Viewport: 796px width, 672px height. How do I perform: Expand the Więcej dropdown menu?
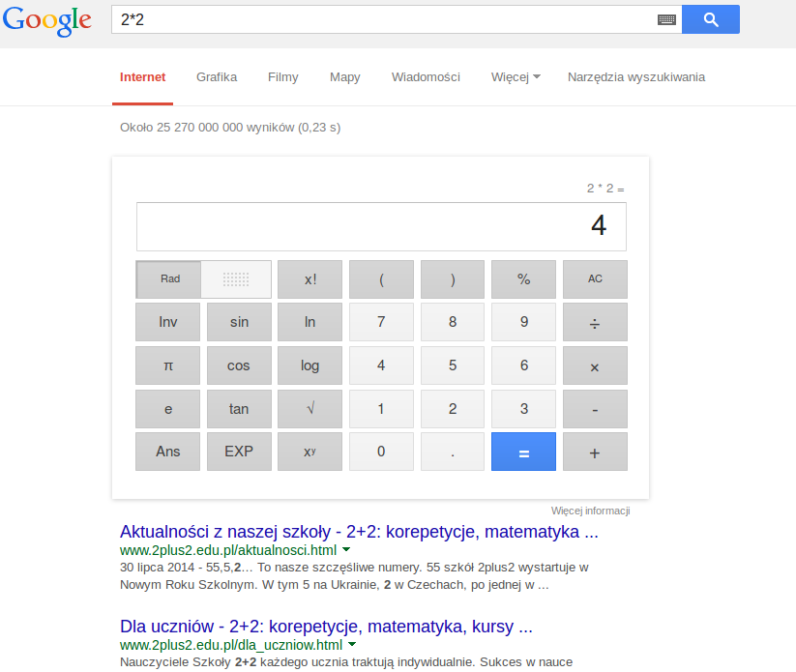[515, 77]
